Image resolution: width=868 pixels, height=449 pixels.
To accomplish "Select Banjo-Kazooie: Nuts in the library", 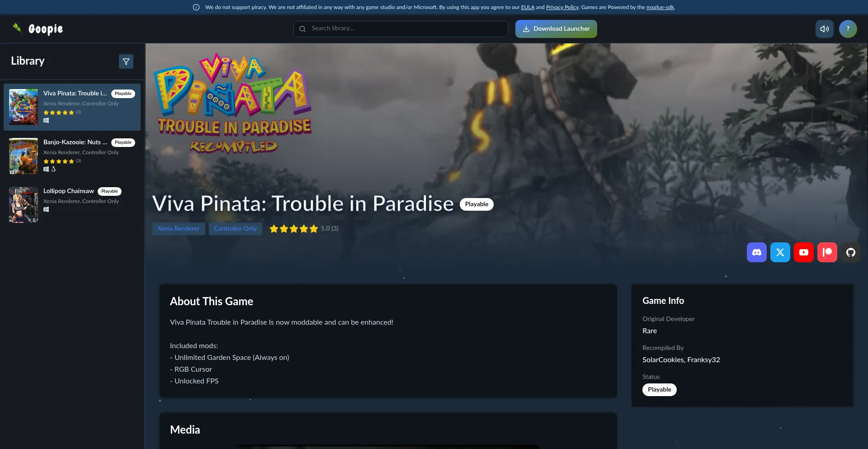I will pos(72,156).
